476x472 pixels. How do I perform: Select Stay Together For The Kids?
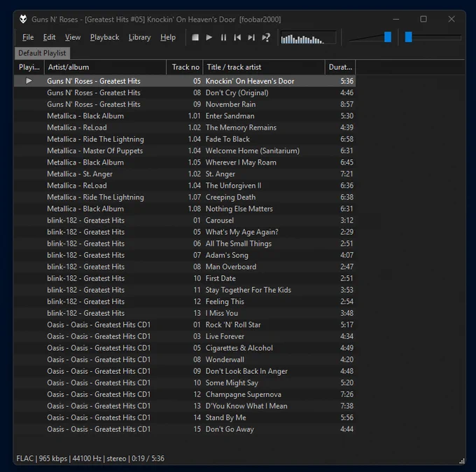coord(185,290)
